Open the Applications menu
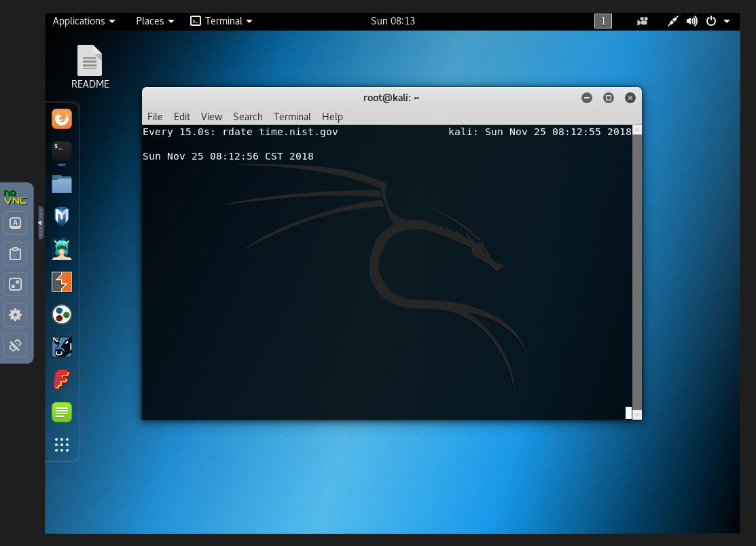 (84, 21)
